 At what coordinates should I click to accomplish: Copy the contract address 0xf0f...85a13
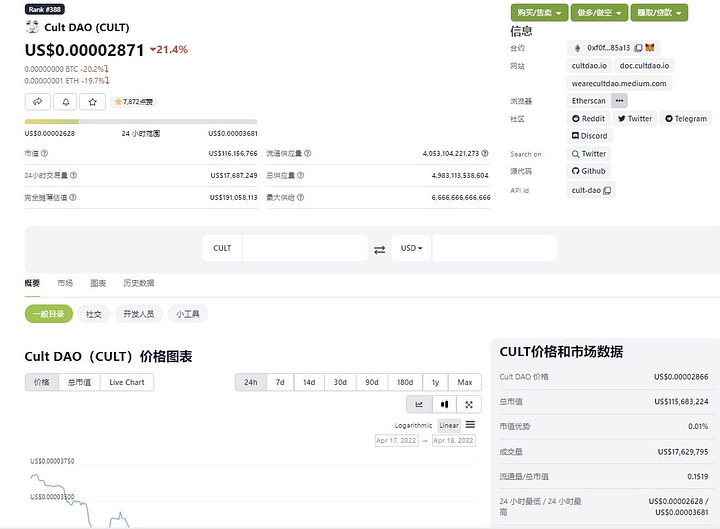pos(636,47)
